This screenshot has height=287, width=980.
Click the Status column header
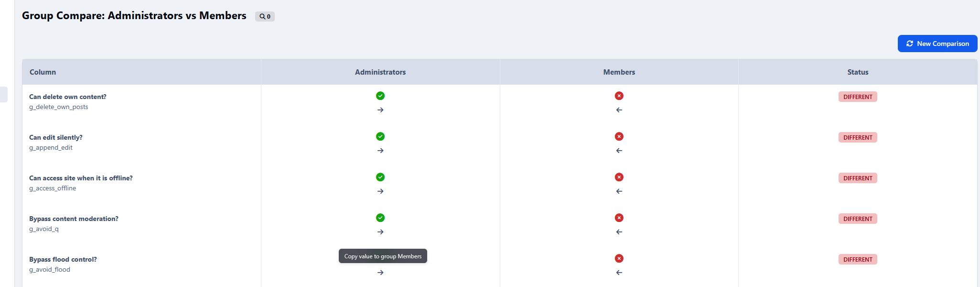(x=858, y=72)
